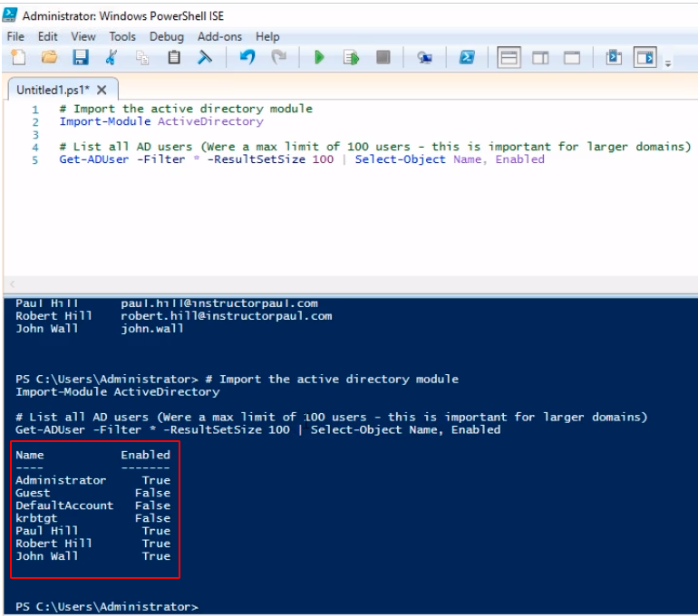Click the john.wall text in console
Viewport: 698px width, 616px height.
click(151, 328)
